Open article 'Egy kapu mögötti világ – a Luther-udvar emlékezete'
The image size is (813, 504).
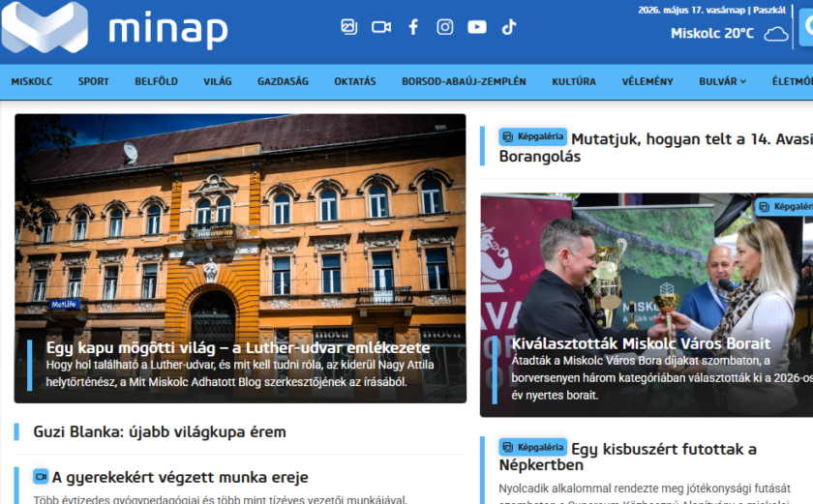(238, 347)
